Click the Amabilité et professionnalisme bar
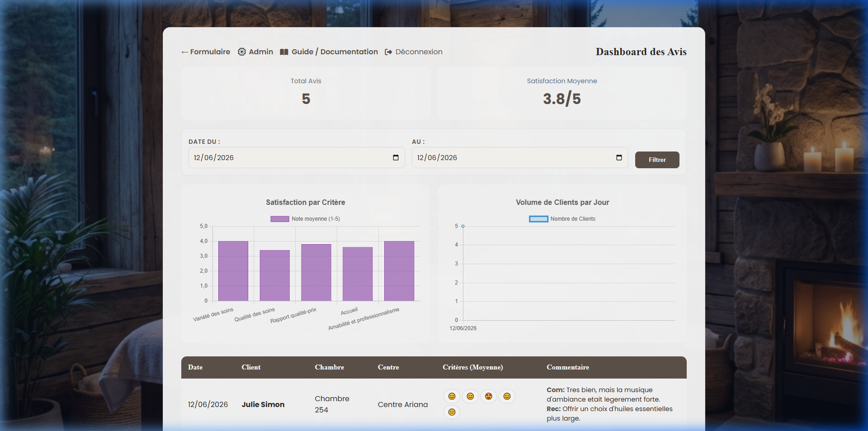 [399, 271]
